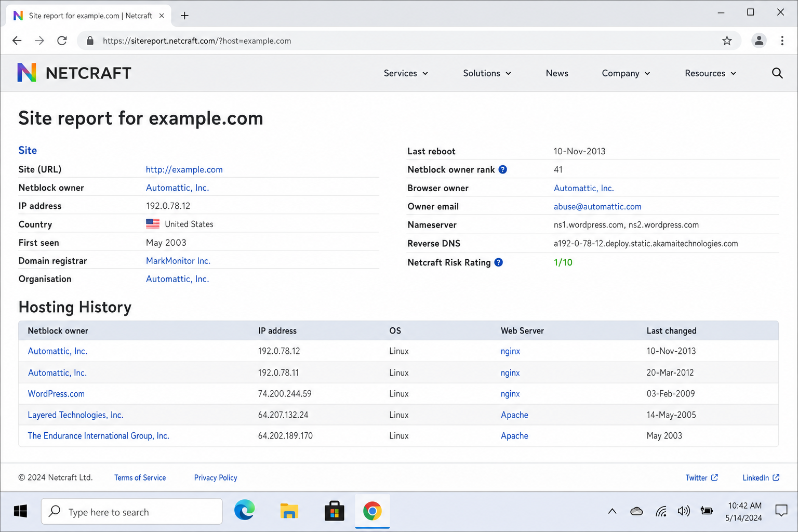Click the abuse@automattic.com email link
798x532 pixels.
597,206
